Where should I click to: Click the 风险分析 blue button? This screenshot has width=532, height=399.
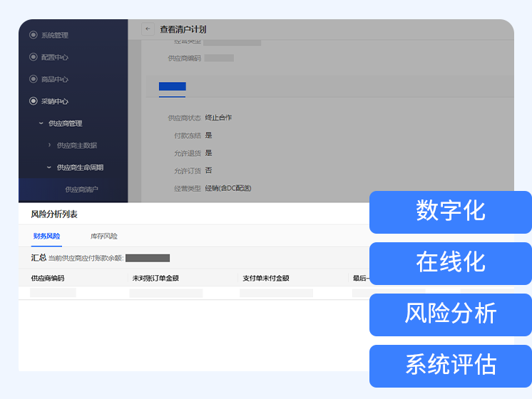(450, 314)
